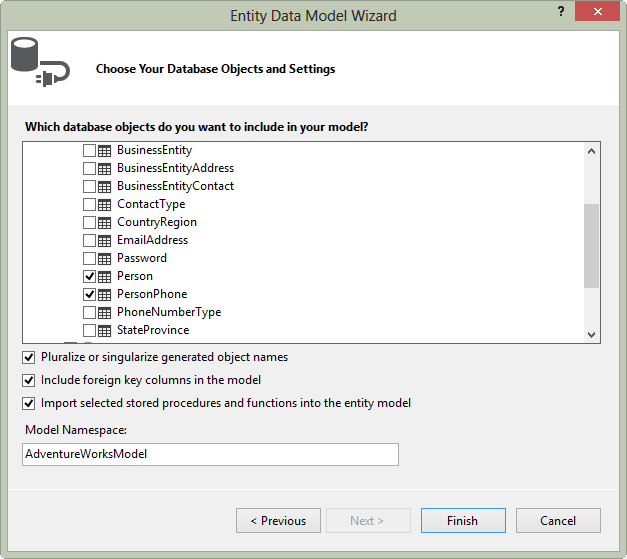Toggle Include foreign key columns option
627x559 pixels.
pos(28,380)
